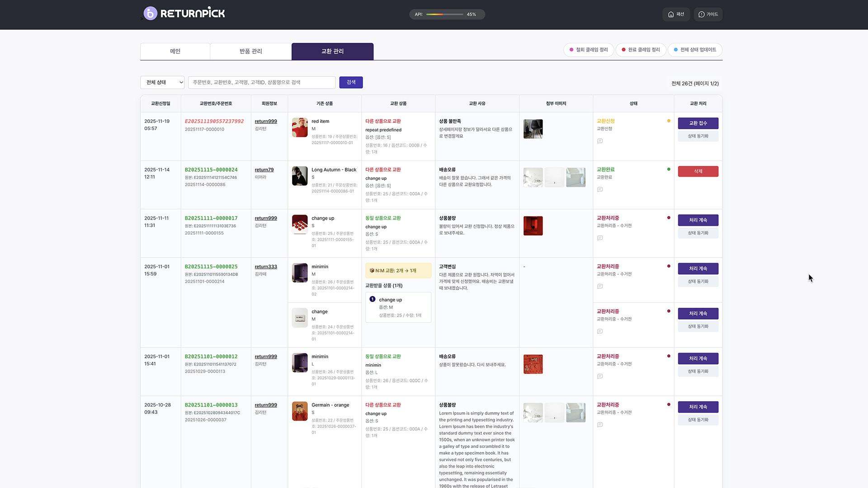Click the home icon button in header
The height and width of the screenshot is (488, 868).
pyautogui.click(x=676, y=14)
